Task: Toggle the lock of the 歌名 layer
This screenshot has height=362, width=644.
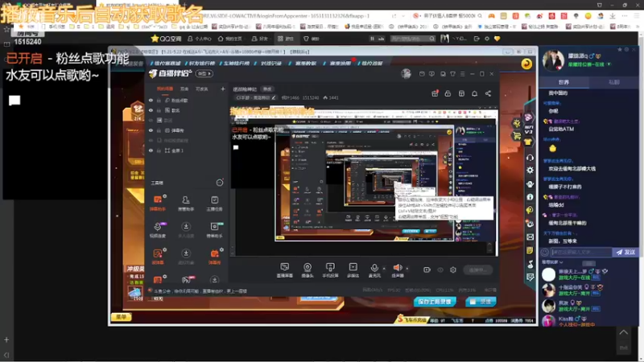Action: coord(159,110)
